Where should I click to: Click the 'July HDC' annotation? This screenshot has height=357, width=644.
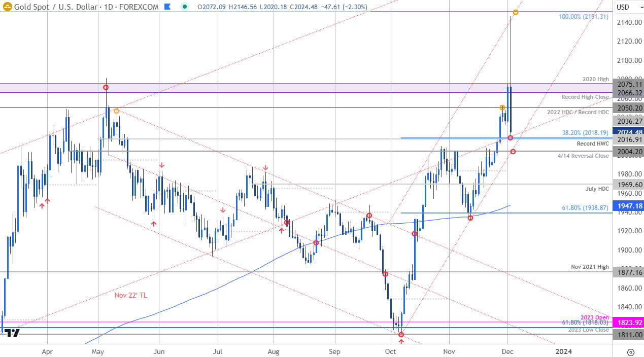[597, 189]
